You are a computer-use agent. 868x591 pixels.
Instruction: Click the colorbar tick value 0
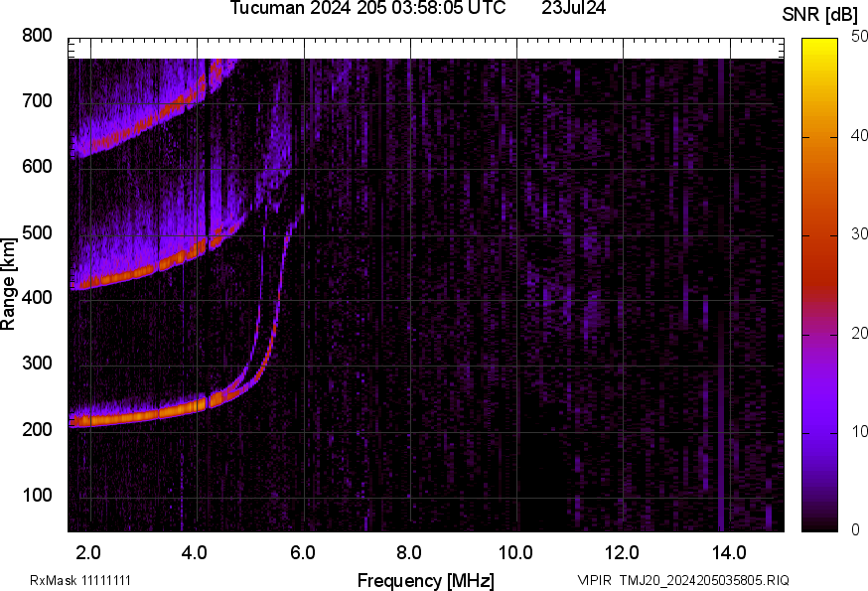855,530
